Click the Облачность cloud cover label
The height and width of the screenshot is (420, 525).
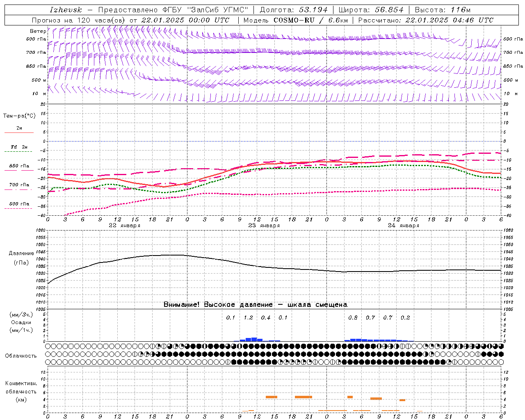pyautogui.click(x=21, y=356)
